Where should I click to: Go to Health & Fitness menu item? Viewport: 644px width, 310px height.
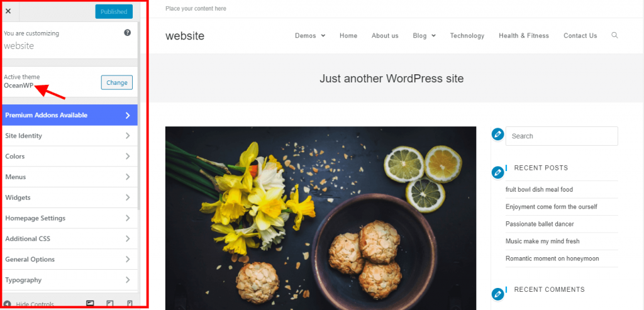524,36
